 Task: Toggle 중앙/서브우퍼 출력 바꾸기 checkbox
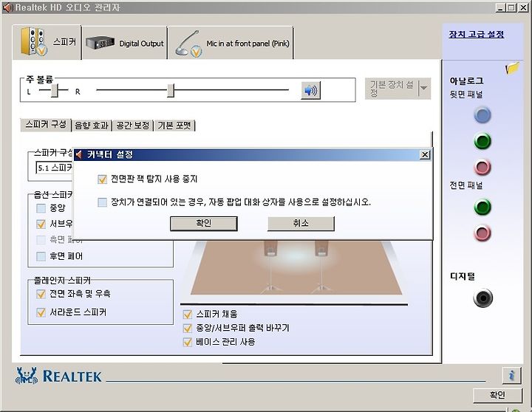pyautogui.click(x=187, y=329)
